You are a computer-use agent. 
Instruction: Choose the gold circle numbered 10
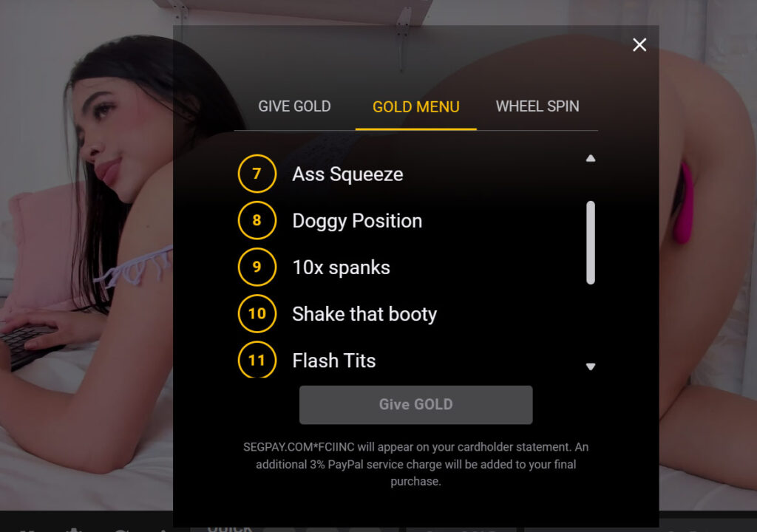pyautogui.click(x=257, y=314)
